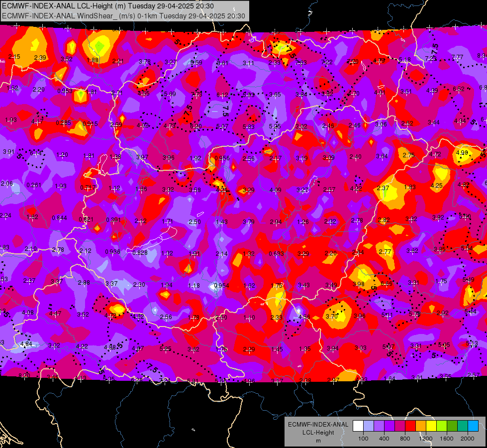Click the wind shear value 7.77
Viewport: 487px width, 448px height.
(458, 57)
